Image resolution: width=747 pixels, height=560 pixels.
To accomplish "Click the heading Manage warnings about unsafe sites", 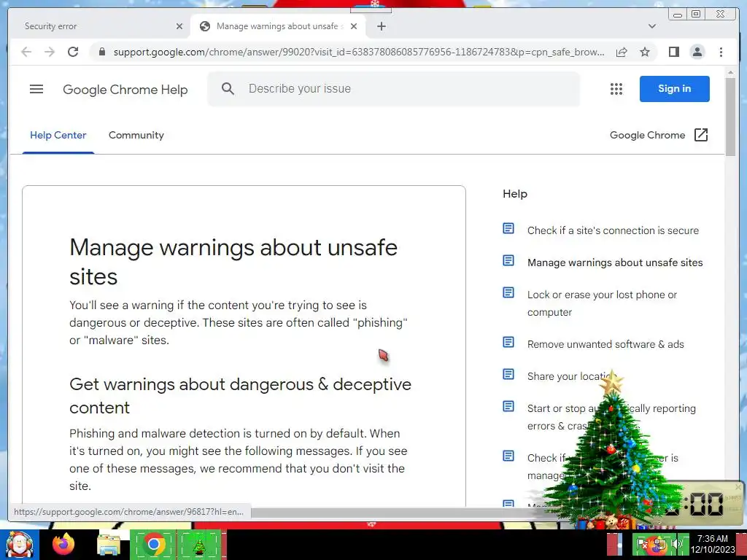I will point(233,262).
